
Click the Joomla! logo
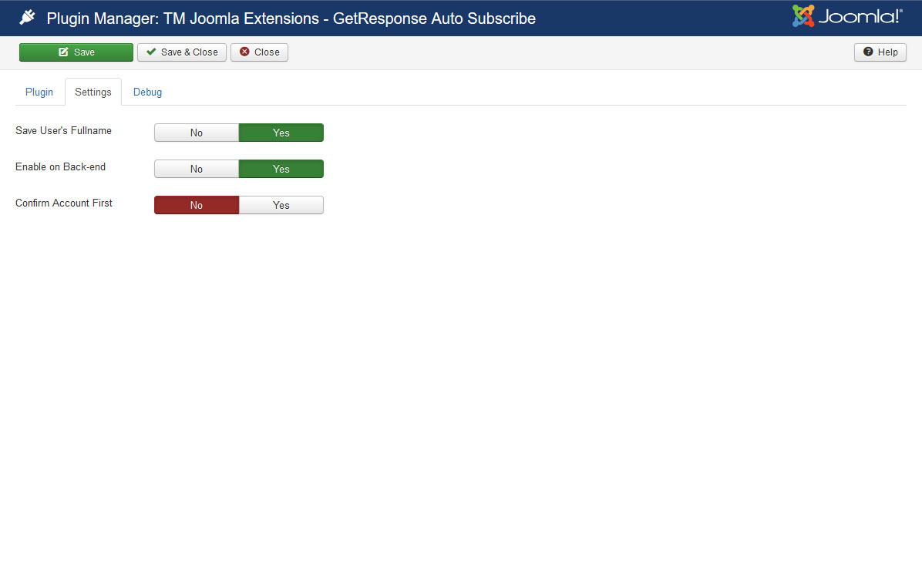click(846, 16)
